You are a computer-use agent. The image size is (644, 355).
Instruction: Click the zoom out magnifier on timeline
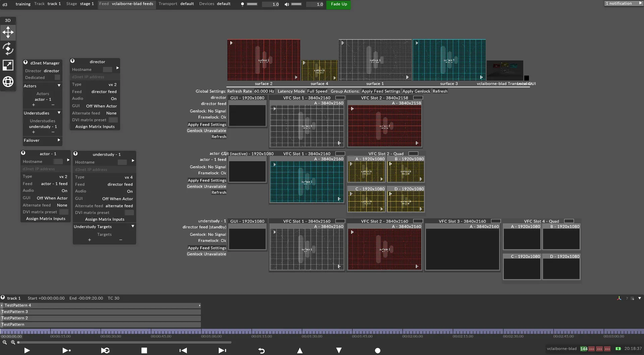tap(5, 342)
